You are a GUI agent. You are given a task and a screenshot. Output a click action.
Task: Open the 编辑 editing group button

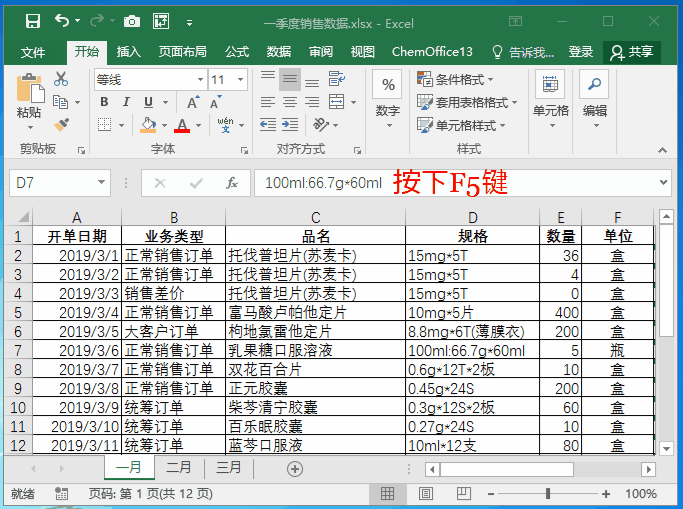tap(595, 99)
